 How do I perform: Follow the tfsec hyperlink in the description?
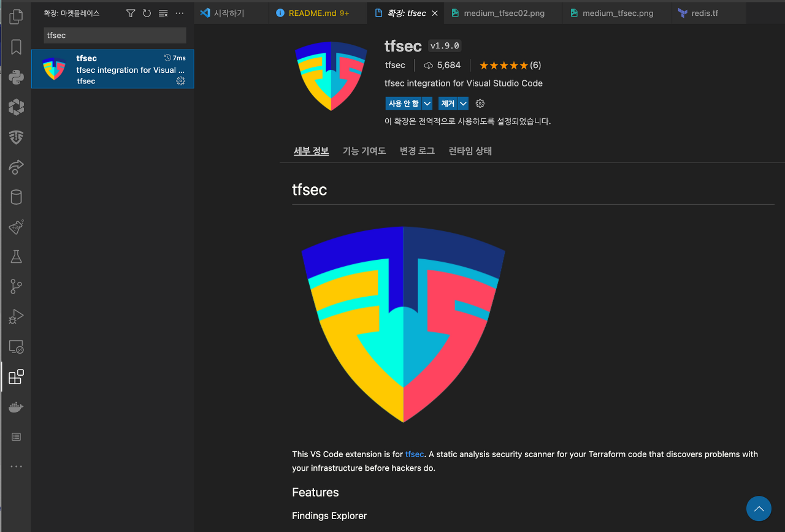click(x=415, y=454)
